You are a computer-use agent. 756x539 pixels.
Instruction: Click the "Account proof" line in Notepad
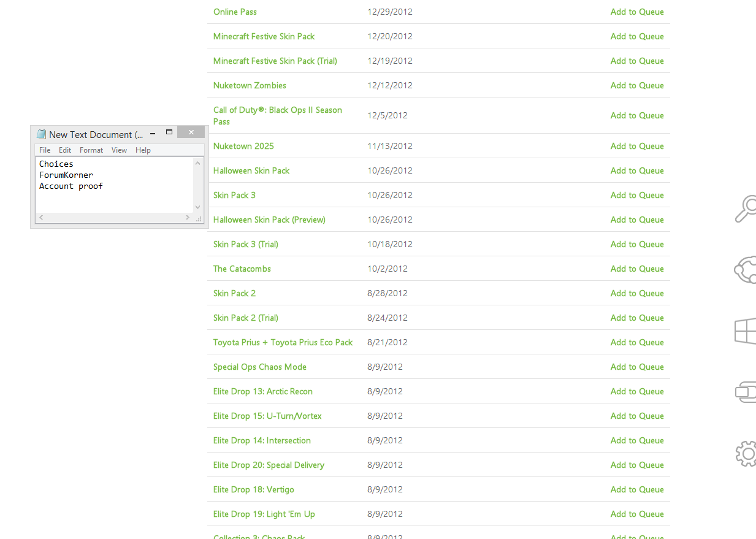(x=71, y=186)
